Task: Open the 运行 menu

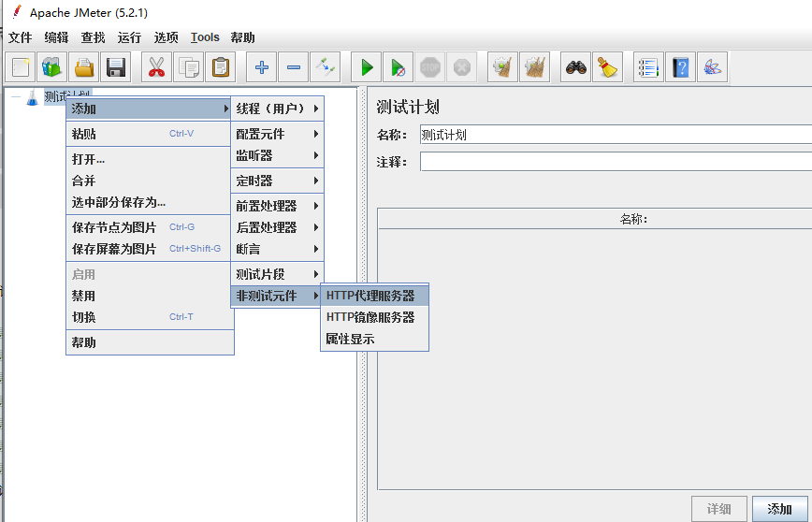Action: pos(129,37)
